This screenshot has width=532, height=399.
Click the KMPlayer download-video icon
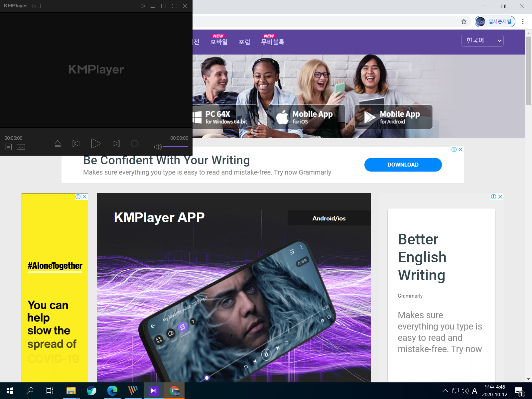[x=21, y=147]
